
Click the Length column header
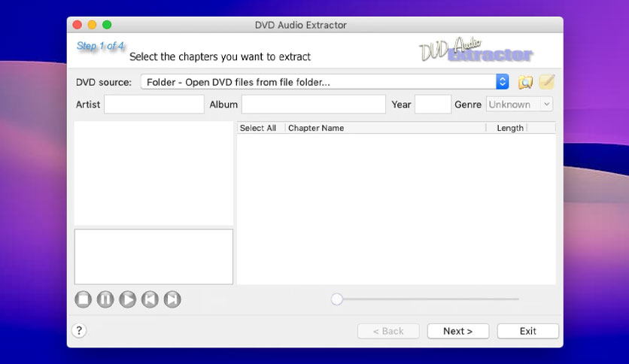pos(506,128)
